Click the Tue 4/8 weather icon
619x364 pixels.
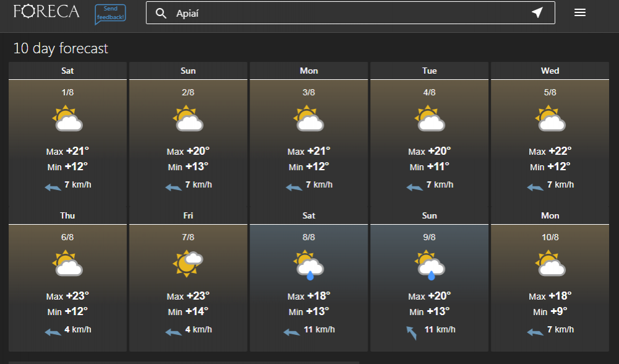(430, 119)
